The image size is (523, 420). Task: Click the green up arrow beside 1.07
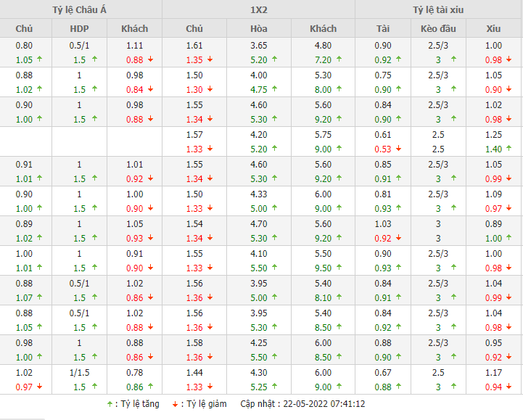tap(38, 297)
